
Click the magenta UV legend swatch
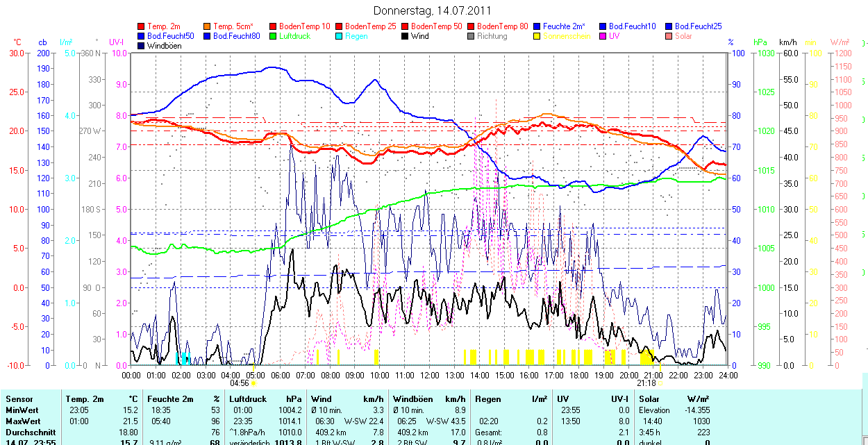click(603, 36)
